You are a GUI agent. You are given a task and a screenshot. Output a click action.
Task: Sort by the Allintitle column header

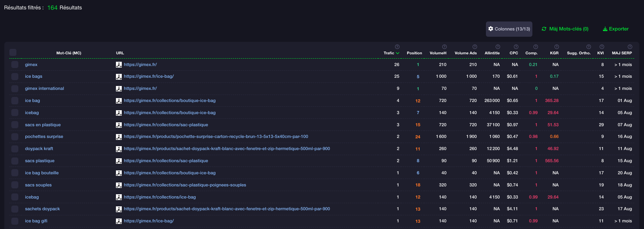[x=492, y=53]
